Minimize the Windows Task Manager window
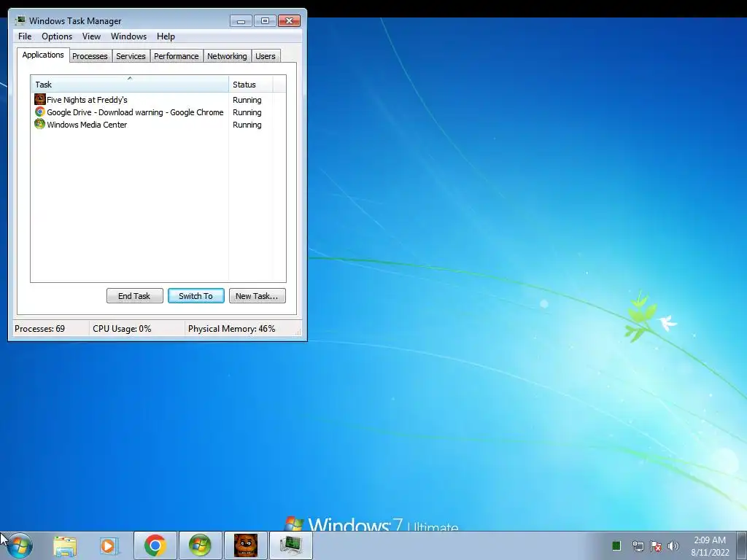 [x=241, y=21]
